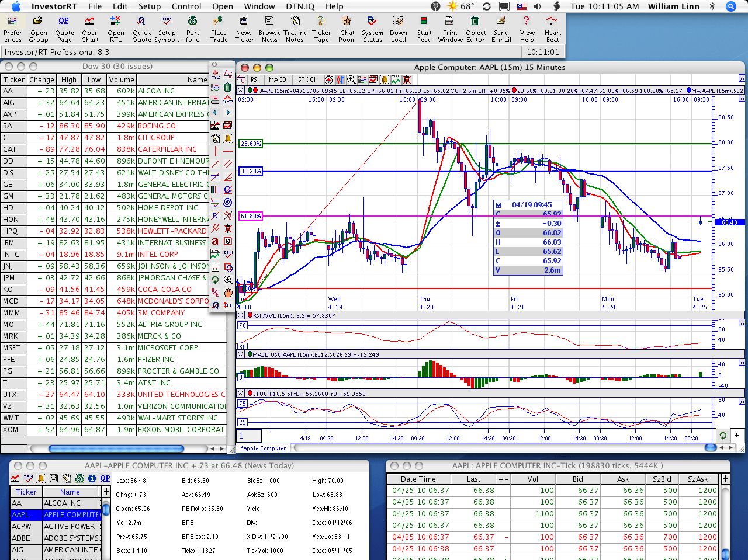Click the Ticker header in Dow 30 window

click(x=14, y=79)
